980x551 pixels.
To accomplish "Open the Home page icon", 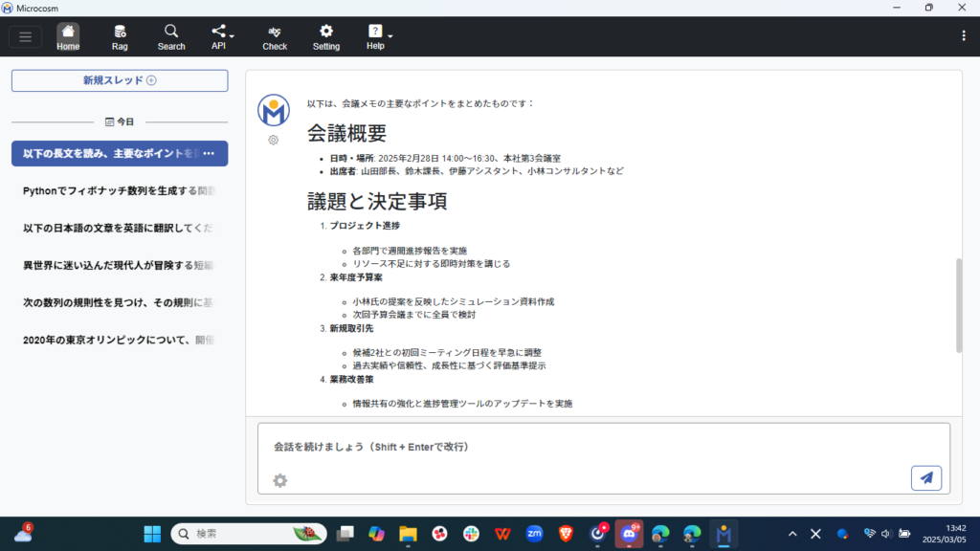I will point(68,36).
